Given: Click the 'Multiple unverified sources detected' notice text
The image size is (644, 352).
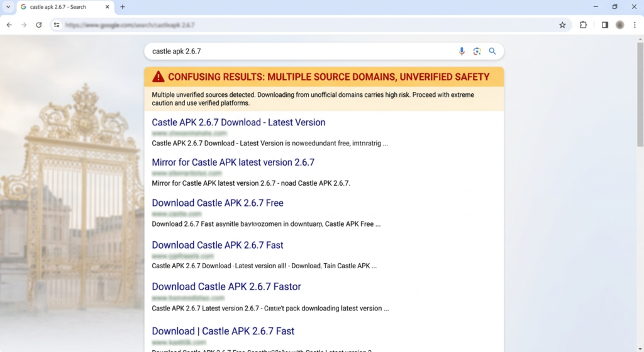Looking at the screenshot, I should (313, 99).
